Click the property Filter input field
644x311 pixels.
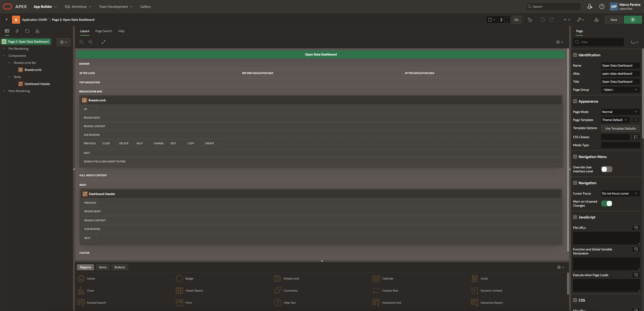[x=600, y=42]
